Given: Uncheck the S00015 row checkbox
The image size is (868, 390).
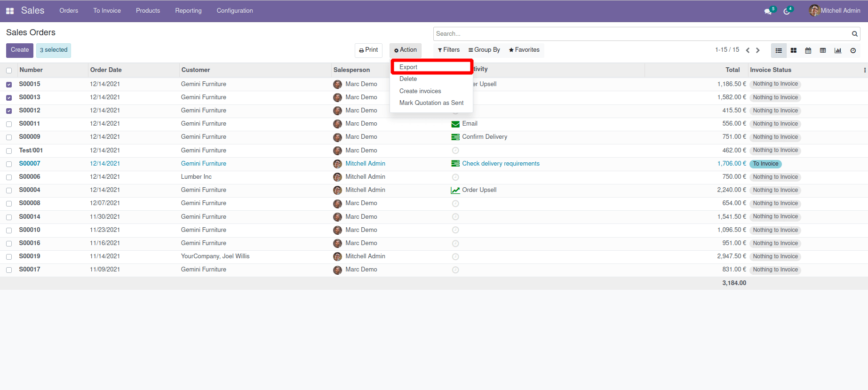Looking at the screenshot, I should (9, 85).
